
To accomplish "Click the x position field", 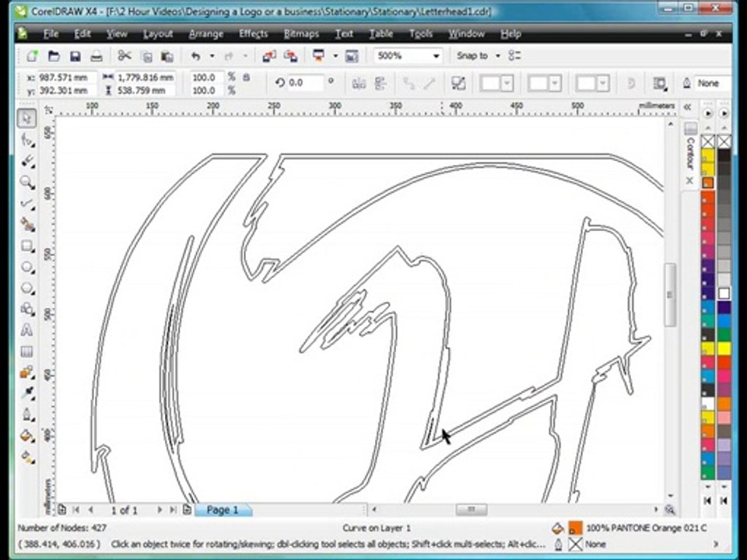I will [x=67, y=77].
